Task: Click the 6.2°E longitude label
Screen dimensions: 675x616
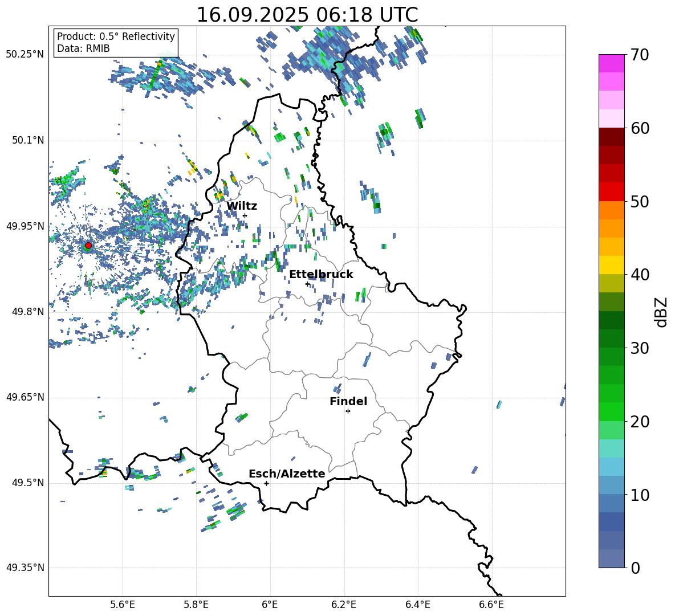Action: 344,605
